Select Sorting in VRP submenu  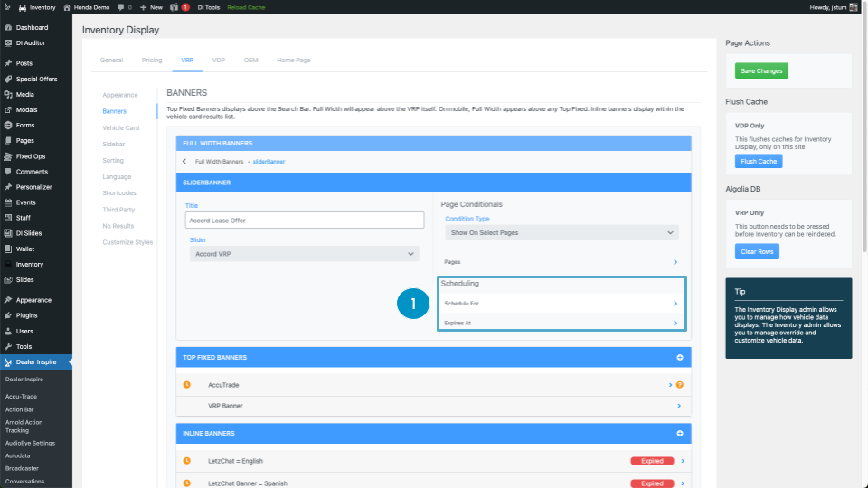coord(113,161)
